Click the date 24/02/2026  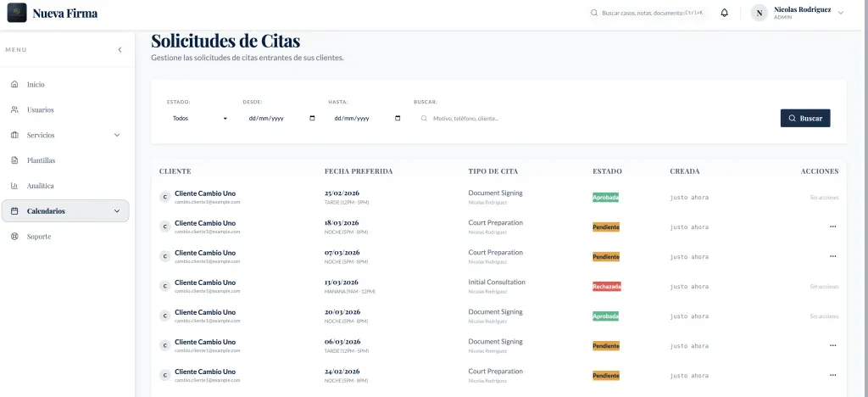(342, 372)
